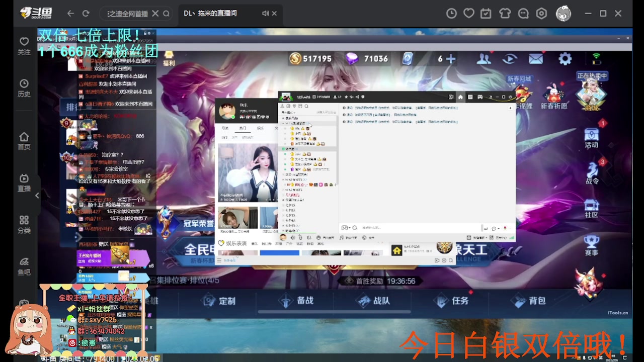Select the 热门 tab in the profile window
The height and width of the screenshot is (362, 644).
243,128
